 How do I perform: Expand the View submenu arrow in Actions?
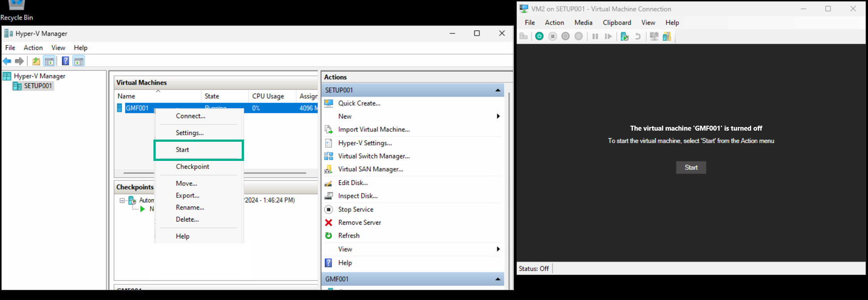coord(498,249)
